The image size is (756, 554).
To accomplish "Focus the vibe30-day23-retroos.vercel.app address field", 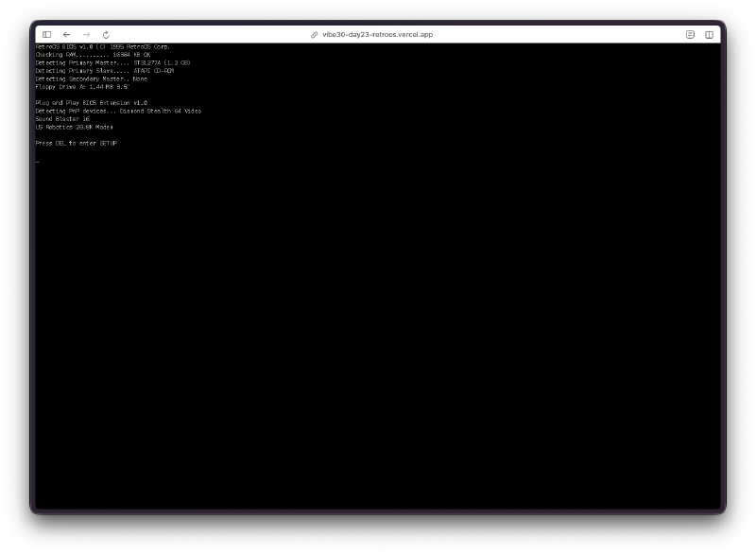I will pyautogui.click(x=377, y=34).
